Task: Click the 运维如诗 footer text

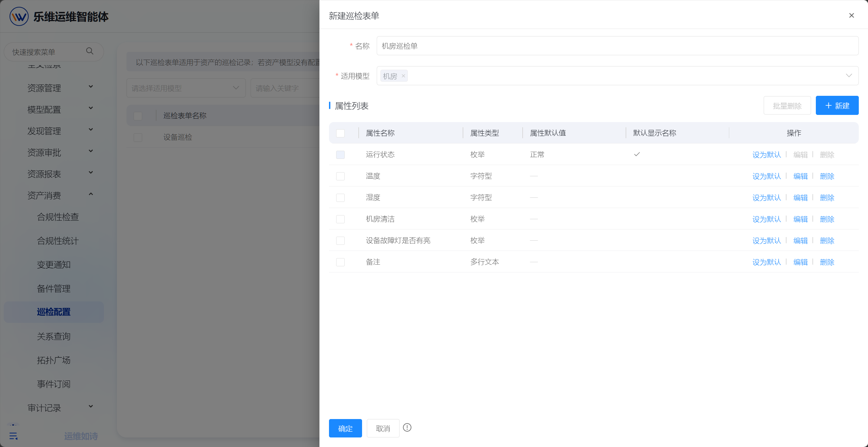Action: click(x=81, y=436)
